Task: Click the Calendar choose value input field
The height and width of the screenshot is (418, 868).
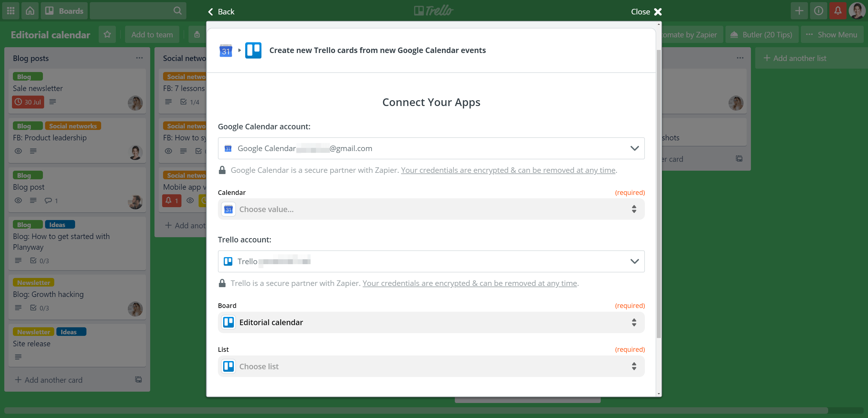Action: (431, 209)
